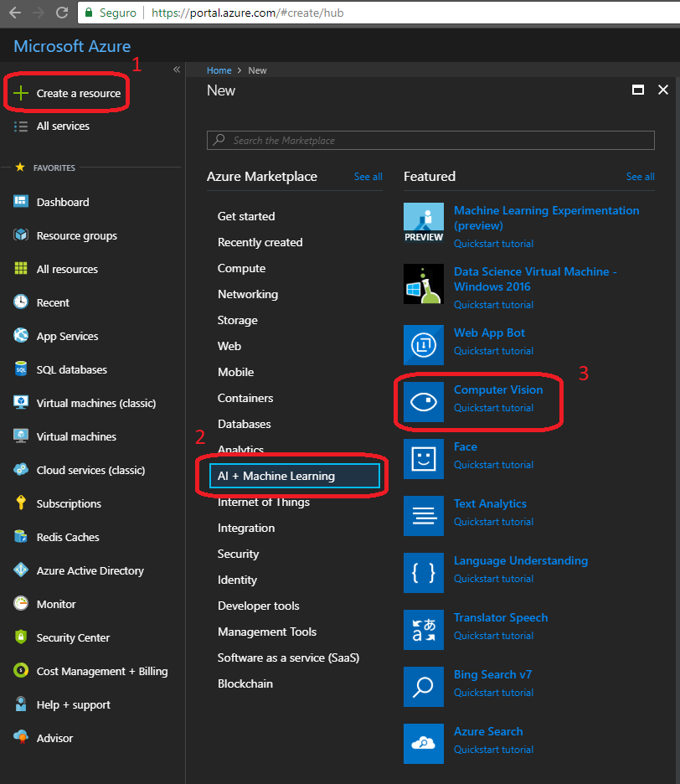
Task: Click the Search the Marketplace field
Action: (x=430, y=141)
